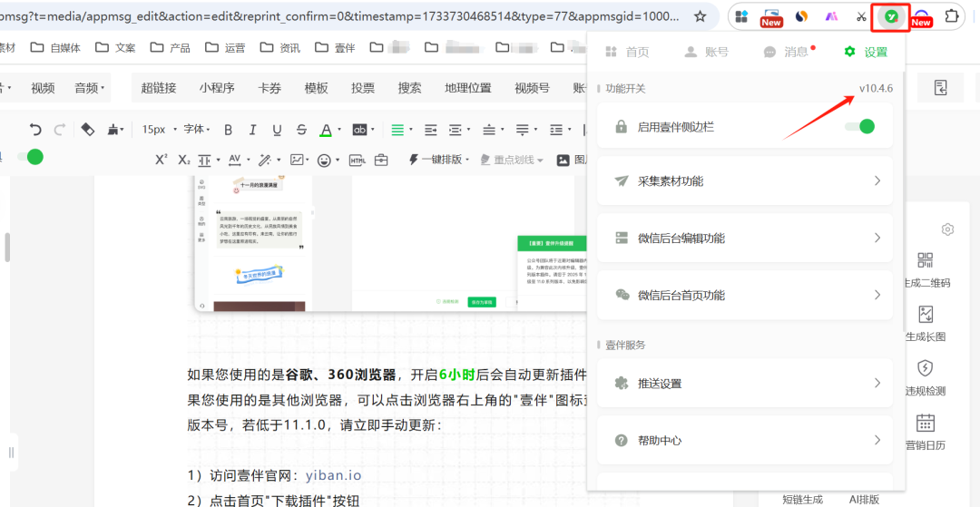This screenshot has height=507, width=980.
Task: Toggle 启用壹伴侧边栏 switch off
Action: pyautogui.click(x=859, y=127)
